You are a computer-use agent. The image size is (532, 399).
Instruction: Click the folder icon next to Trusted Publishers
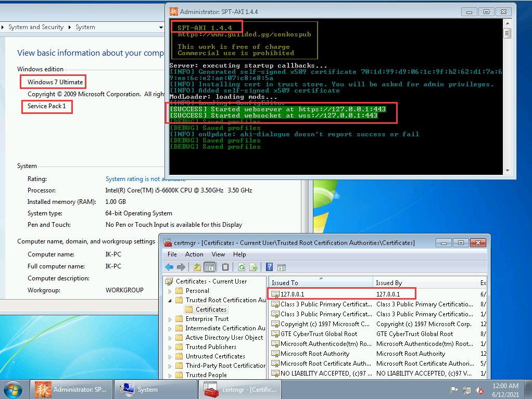tap(180, 347)
